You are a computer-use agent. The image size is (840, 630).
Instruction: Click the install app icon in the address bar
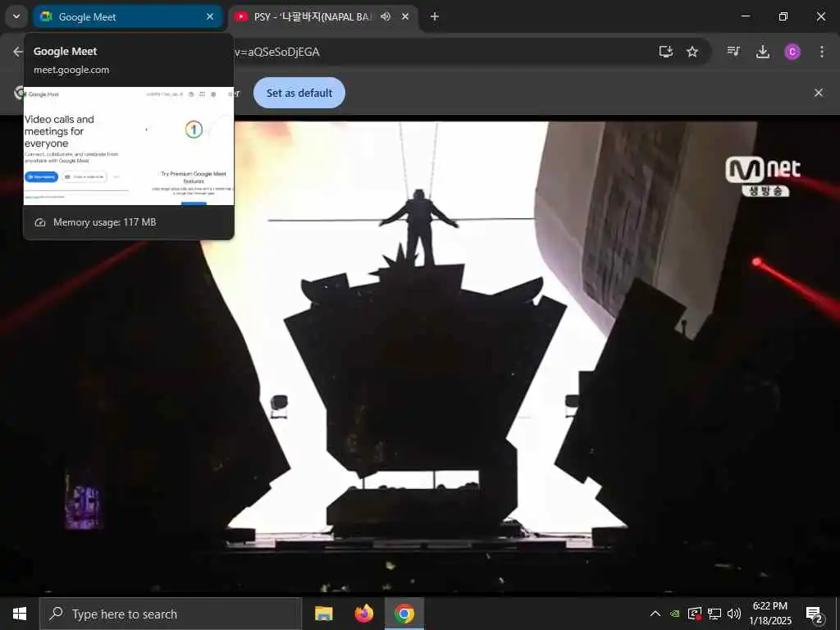tap(666, 52)
